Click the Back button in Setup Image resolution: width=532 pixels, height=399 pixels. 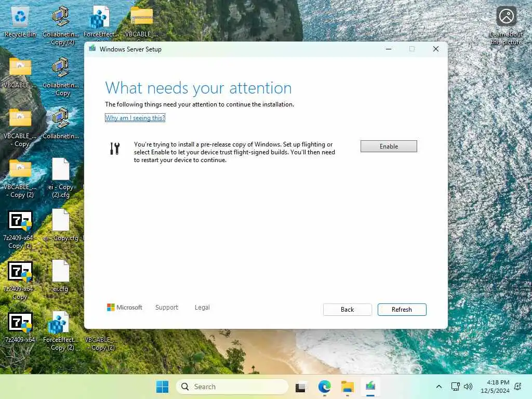pyautogui.click(x=347, y=310)
